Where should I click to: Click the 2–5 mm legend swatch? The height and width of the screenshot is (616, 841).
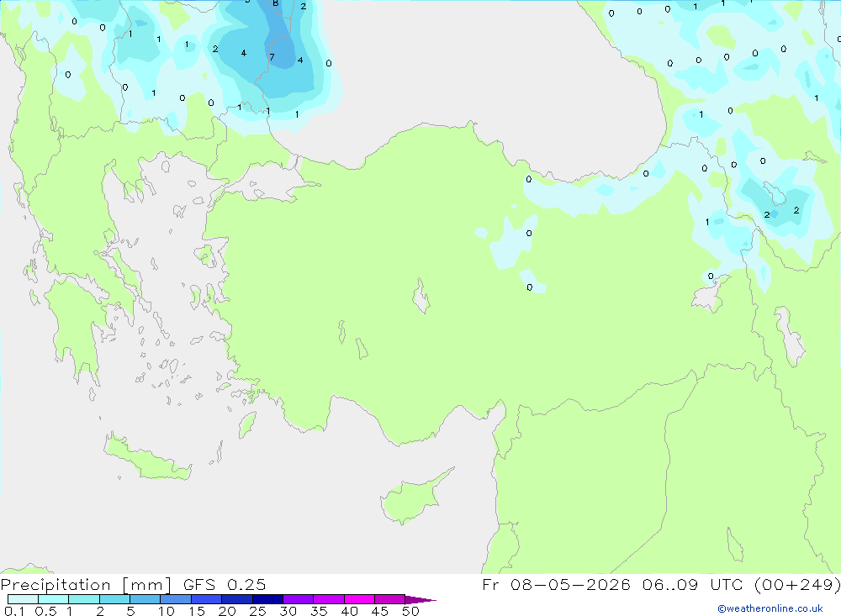pos(114,599)
